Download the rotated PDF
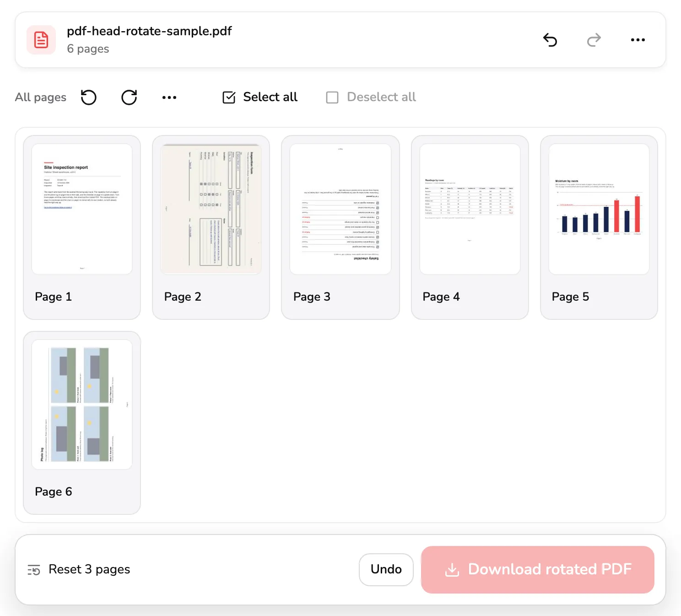The image size is (681, 616). coord(538,569)
